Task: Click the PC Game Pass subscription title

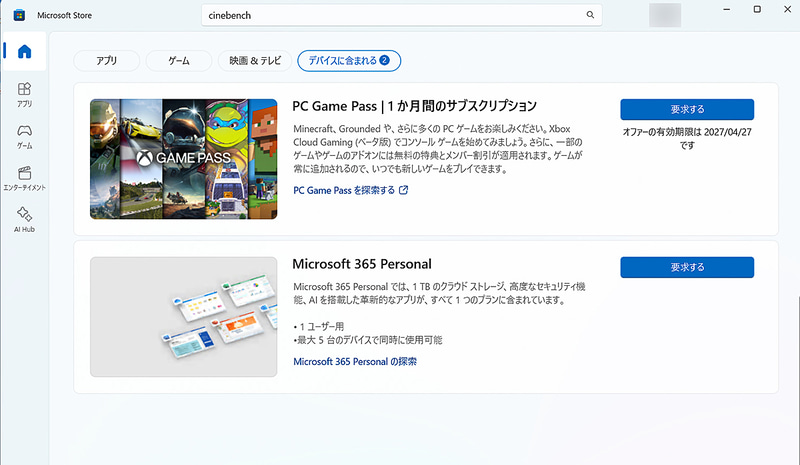Action: click(414, 106)
